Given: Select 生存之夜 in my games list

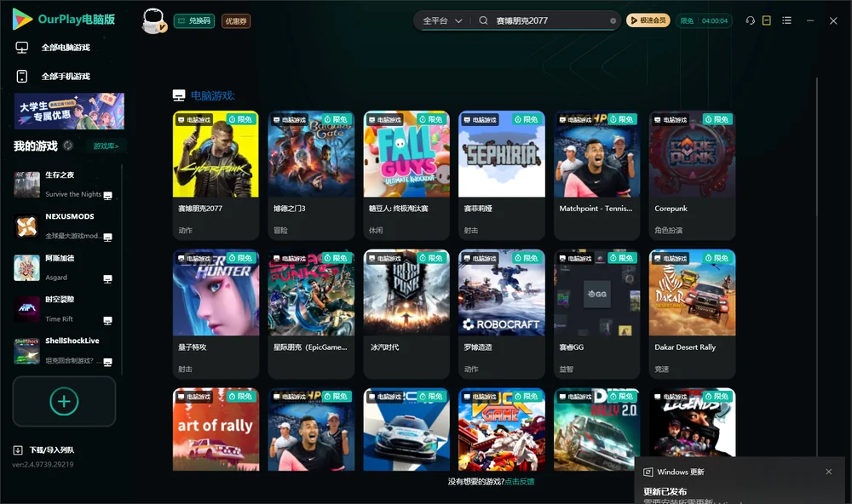Looking at the screenshot, I should click(64, 185).
